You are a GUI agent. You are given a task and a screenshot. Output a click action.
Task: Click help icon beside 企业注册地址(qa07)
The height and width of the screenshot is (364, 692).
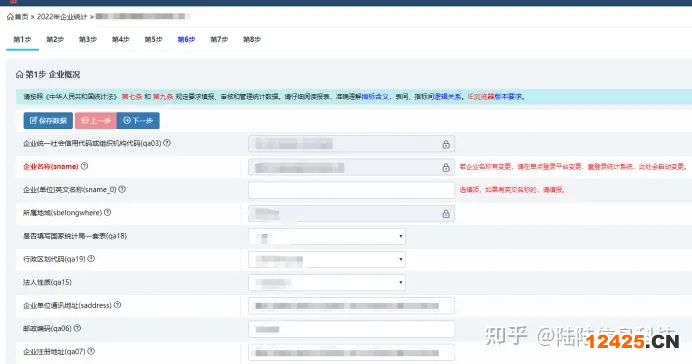point(91,352)
